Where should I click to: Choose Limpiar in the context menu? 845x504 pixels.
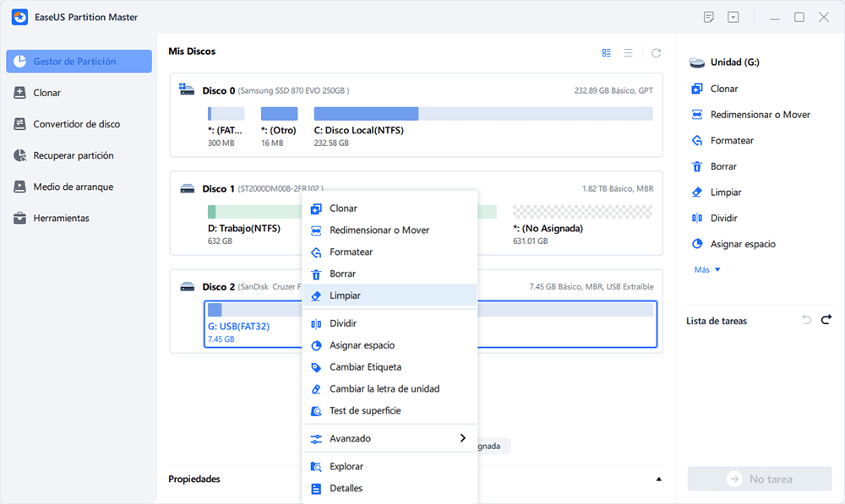tap(390, 295)
